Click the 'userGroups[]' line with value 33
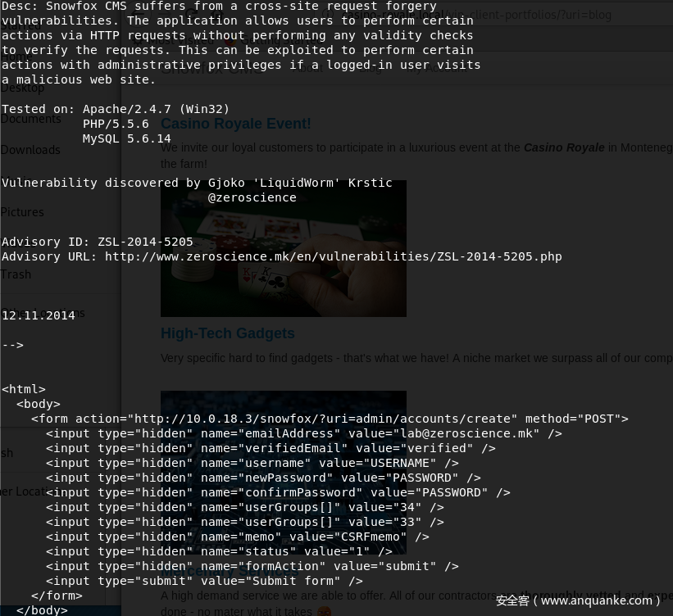The height and width of the screenshot is (616, 673). click(245, 522)
